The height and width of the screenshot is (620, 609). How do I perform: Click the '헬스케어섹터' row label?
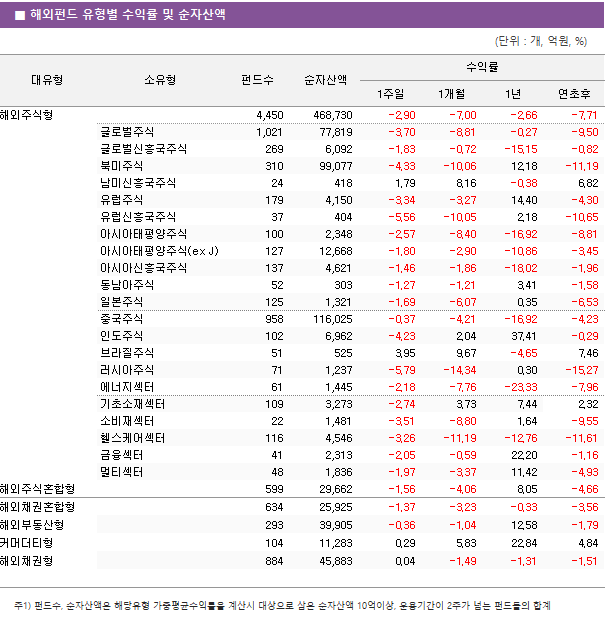132,438
